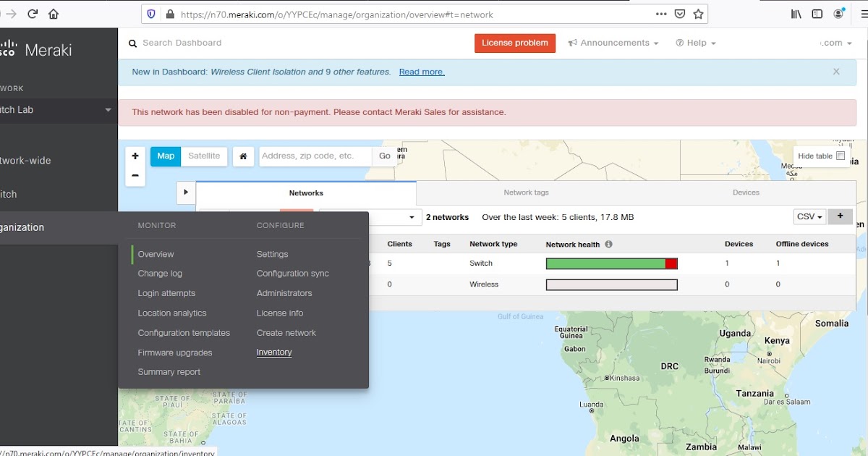Click the plus icon next to CSV
Image resolution: width=868 pixels, height=456 pixels.
(840, 216)
